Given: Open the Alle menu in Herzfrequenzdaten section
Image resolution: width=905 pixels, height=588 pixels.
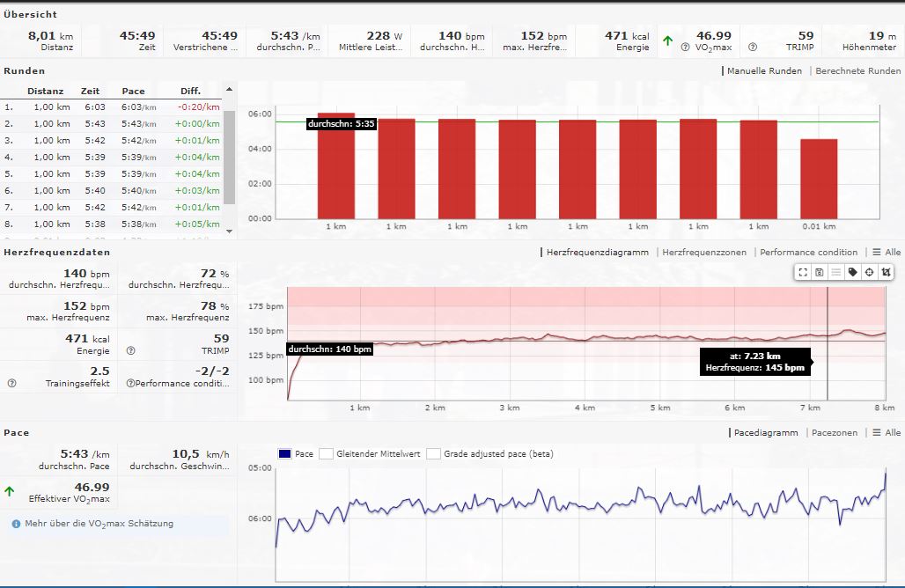Looking at the screenshot, I should 887,253.
